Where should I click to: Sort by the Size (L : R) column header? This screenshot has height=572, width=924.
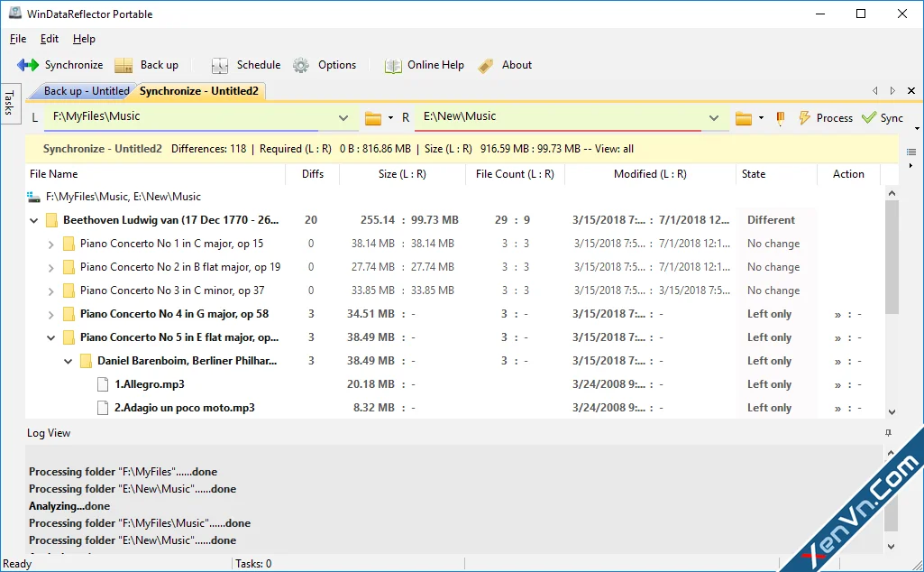pyautogui.click(x=402, y=174)
